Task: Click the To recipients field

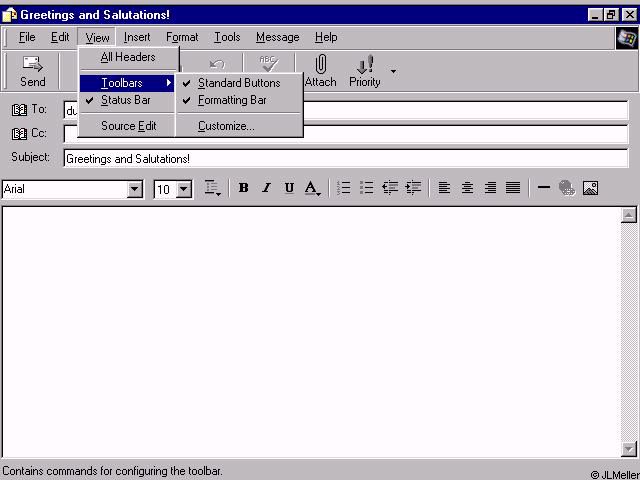Action: coord(346,110)
